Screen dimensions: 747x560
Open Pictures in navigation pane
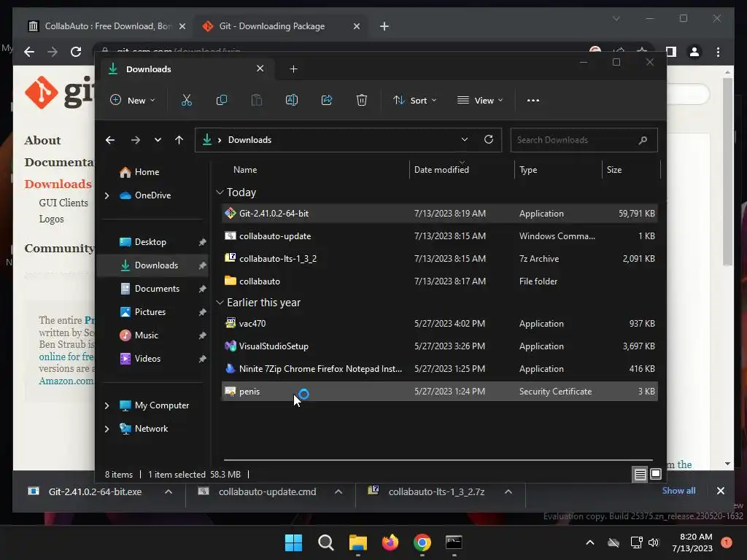tap(150, 312)
